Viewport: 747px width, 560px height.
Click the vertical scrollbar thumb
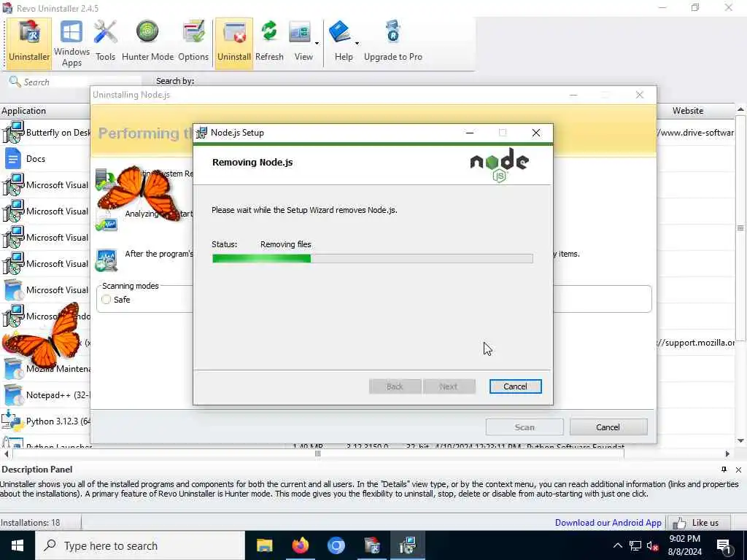point(740,228)
